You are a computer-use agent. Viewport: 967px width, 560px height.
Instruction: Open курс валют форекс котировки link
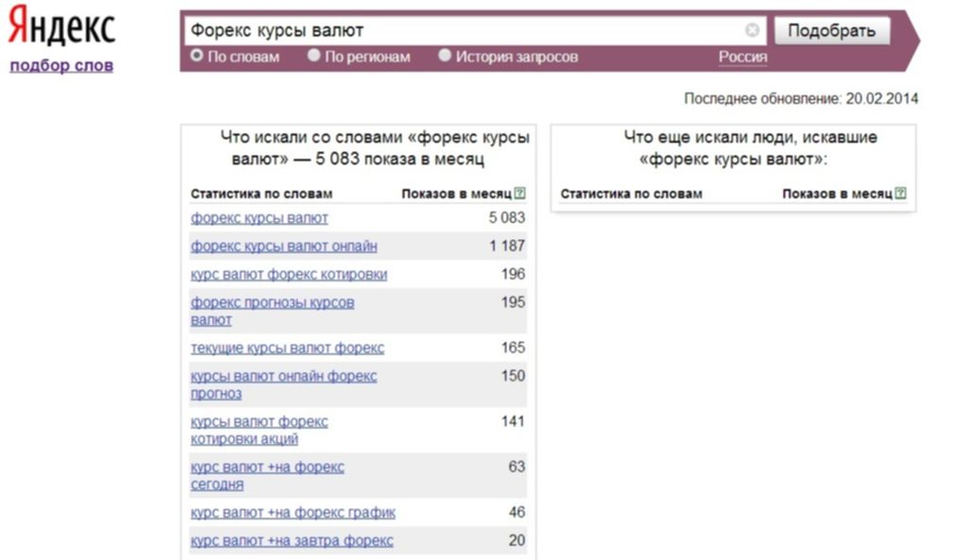pos(289,275)
